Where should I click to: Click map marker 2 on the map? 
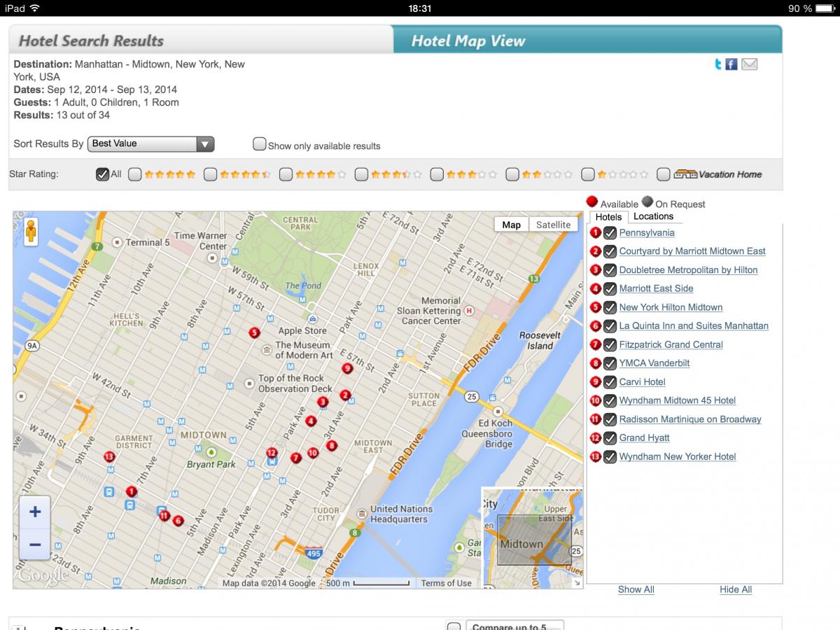(x=345, y=395)
